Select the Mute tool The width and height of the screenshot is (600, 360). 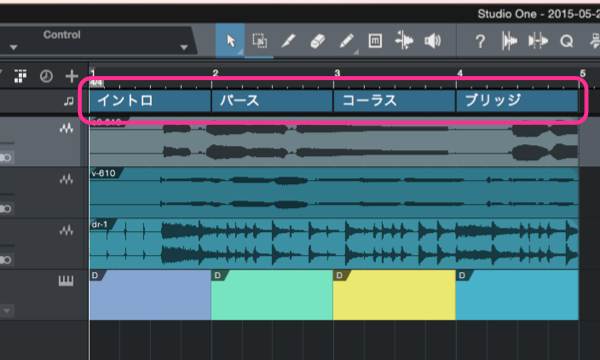point(375,41)
